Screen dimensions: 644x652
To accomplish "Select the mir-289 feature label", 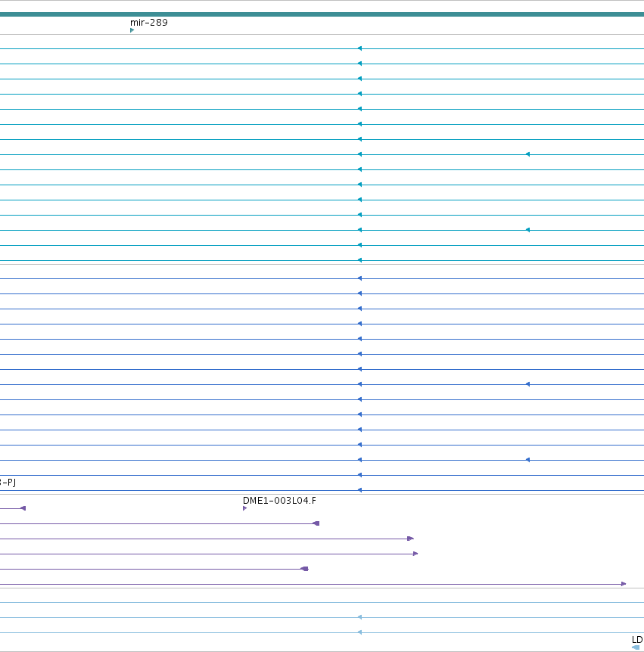I will pyautogui.click(x=149, y=23).
